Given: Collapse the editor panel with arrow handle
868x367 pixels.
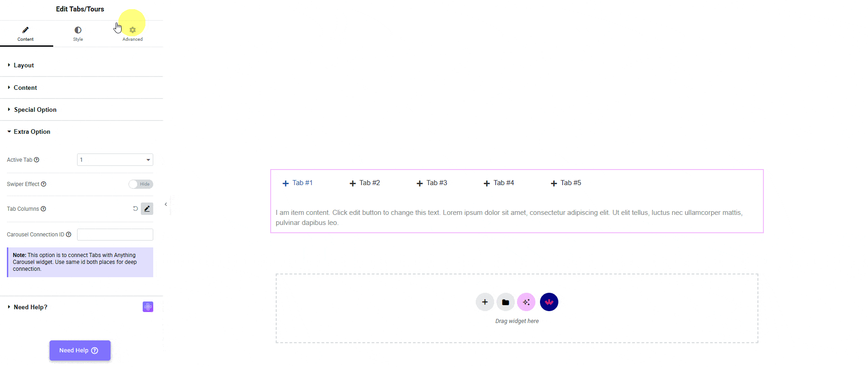Looking at the screenshot, I should (166, 204).
